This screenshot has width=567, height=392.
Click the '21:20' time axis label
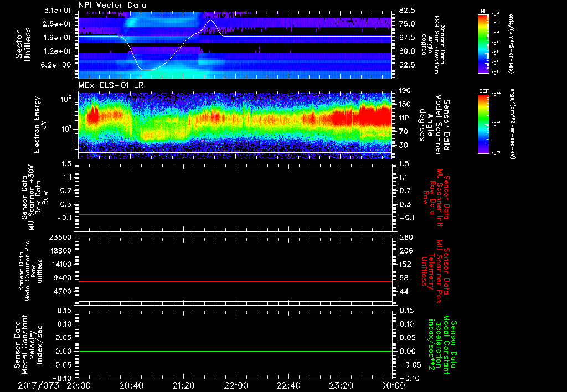click(183, 385)
